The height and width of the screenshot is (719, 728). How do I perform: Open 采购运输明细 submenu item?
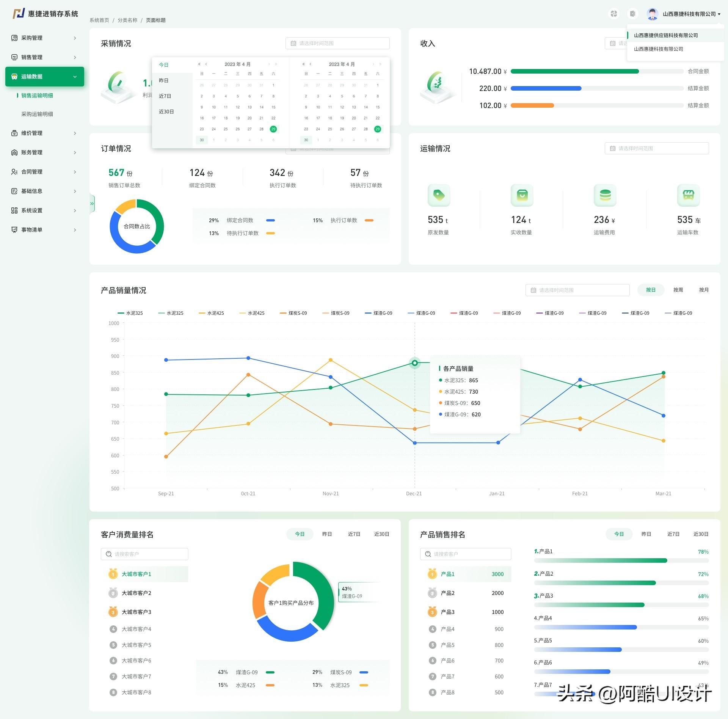click(37, 114)
